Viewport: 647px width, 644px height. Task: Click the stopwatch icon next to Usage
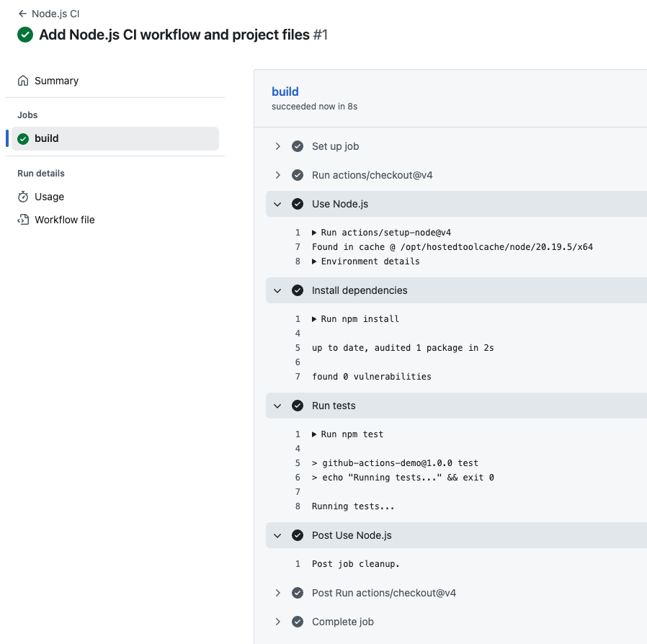(x=24, y=197)
